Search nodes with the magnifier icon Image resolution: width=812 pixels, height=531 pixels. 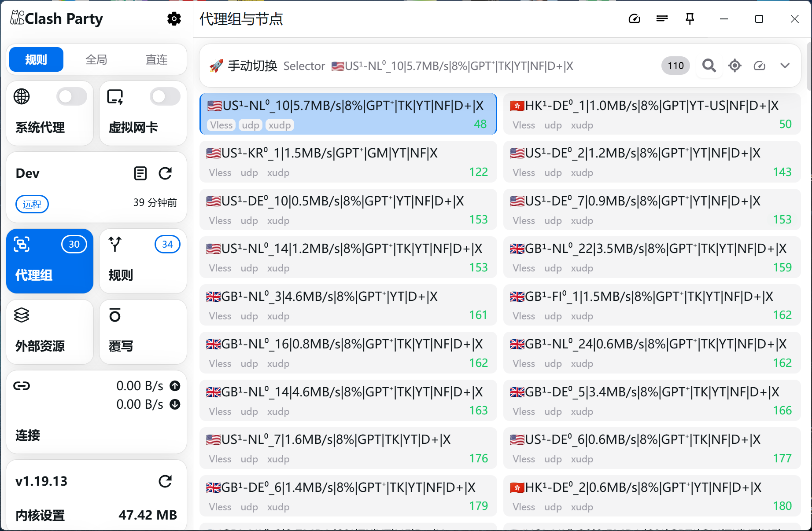709,66
